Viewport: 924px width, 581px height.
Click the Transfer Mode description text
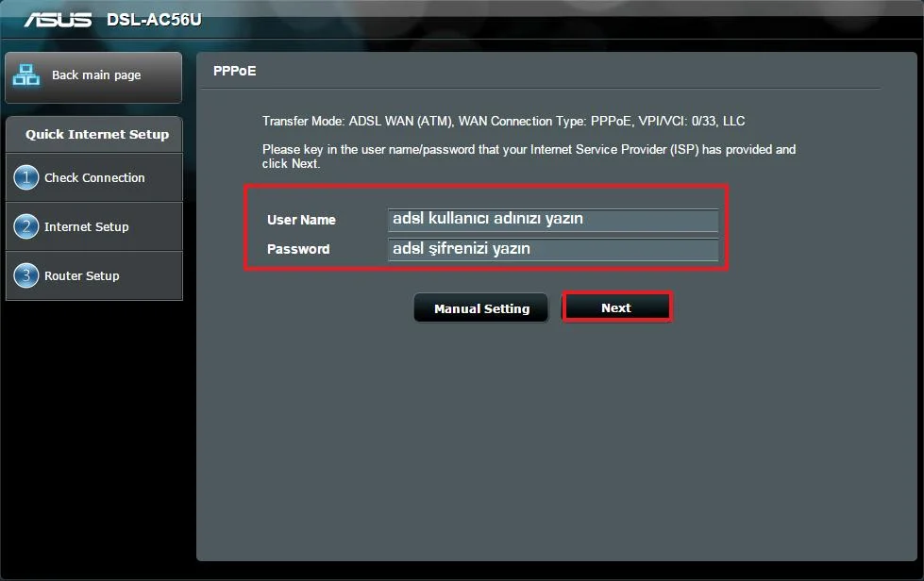pos(503,121)
